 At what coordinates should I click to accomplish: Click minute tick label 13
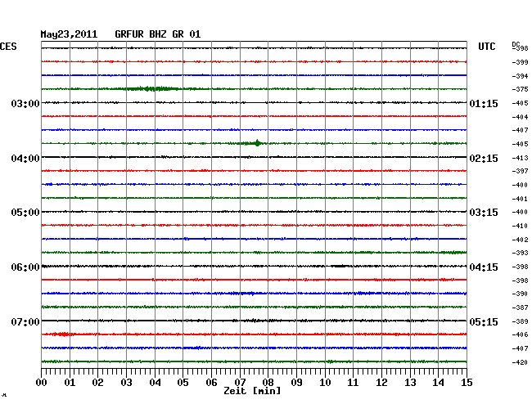pyautogui.click(x=410, y=383)
